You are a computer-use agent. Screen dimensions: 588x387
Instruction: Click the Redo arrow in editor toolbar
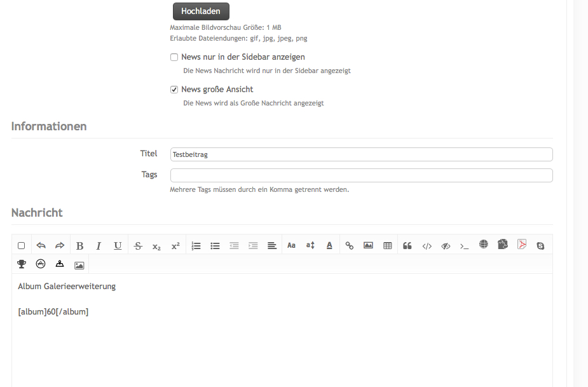coord(60,245)
